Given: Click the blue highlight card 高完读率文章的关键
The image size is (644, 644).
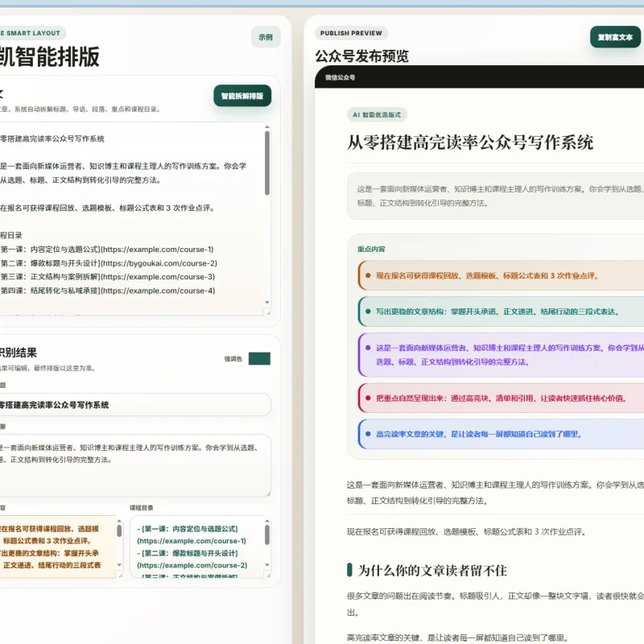Looking at the screenshot, I should pyautogui.click(x=501, y=434).
